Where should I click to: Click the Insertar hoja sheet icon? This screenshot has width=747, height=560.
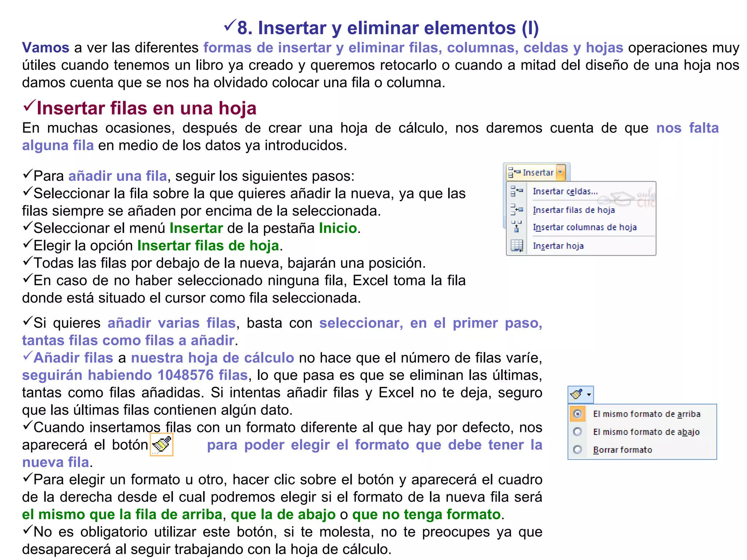(516, 245)
